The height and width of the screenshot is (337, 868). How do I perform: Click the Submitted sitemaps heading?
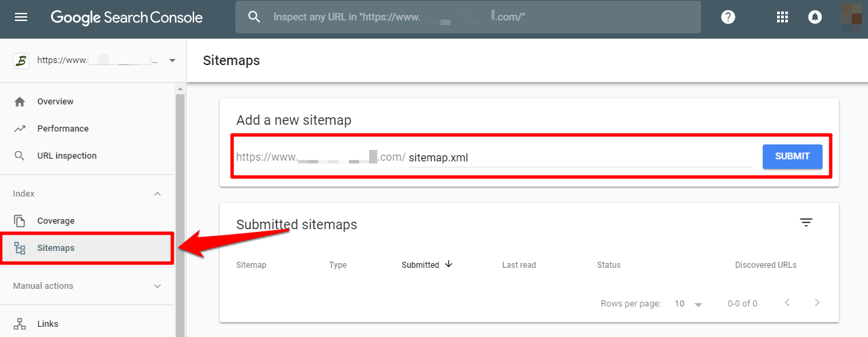click(297, 224)
